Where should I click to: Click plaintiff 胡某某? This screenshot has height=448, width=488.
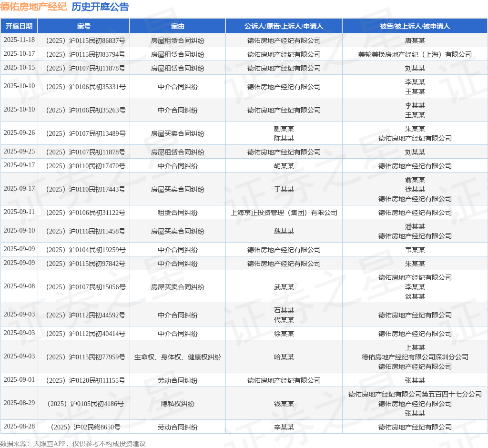(x=284, y=166)
